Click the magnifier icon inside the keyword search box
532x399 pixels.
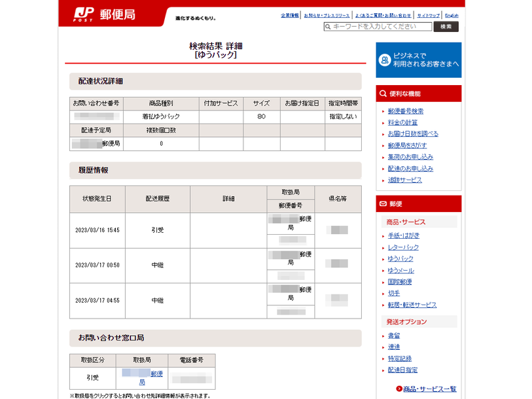coord(327,26)
